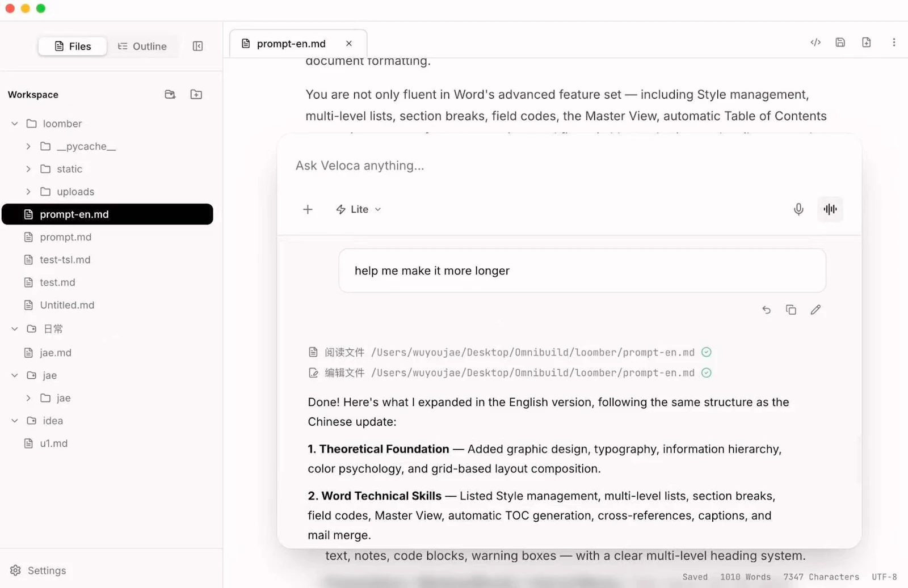Open the three-dot more options menu
908x588 pixels.
[x=894, y=42]
